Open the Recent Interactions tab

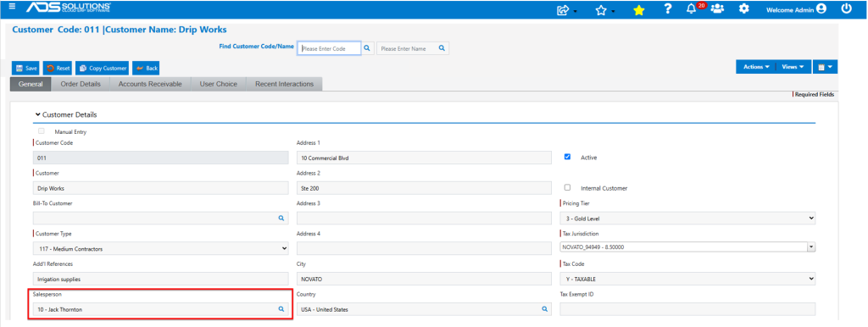285,84
